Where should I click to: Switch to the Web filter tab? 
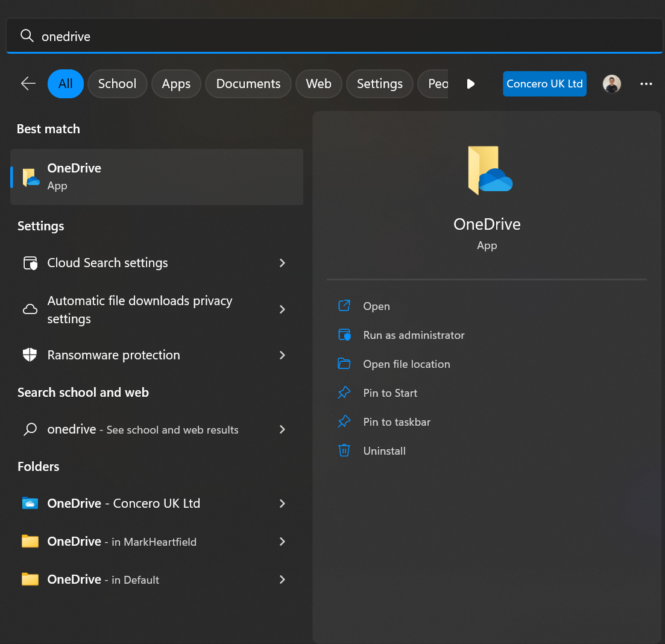318,84
